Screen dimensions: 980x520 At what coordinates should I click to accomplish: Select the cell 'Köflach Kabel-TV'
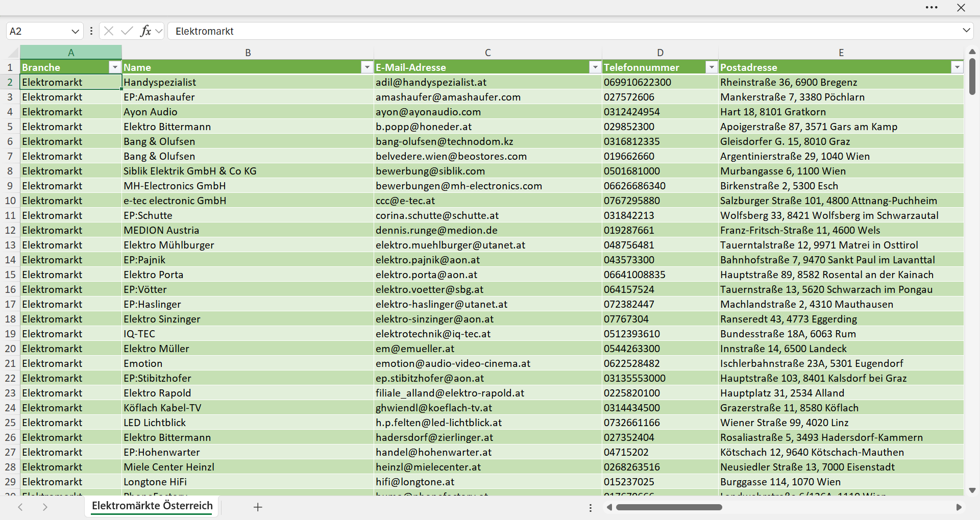pyautogui.click(x=248, y=408)
